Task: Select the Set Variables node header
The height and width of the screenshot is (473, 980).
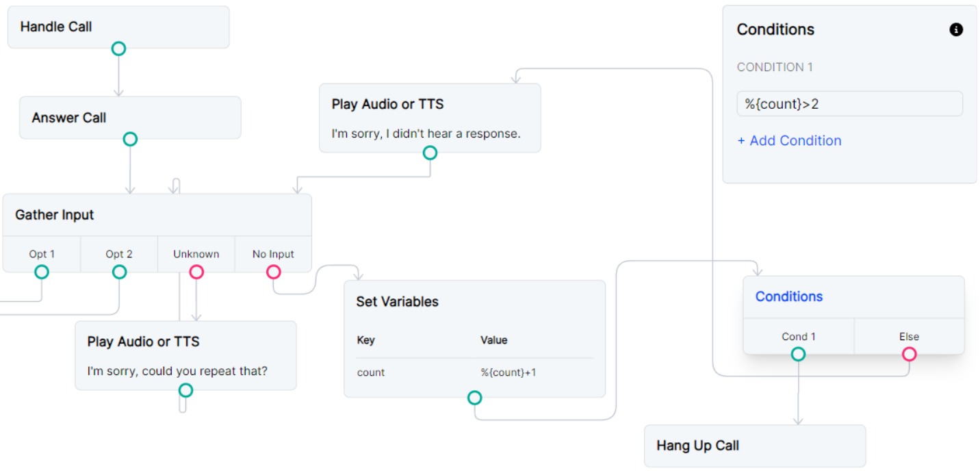Action: point(397,301)
